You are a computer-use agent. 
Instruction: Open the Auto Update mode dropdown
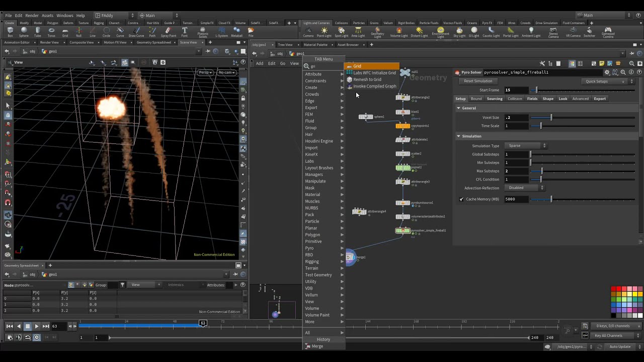click(622, 346)
